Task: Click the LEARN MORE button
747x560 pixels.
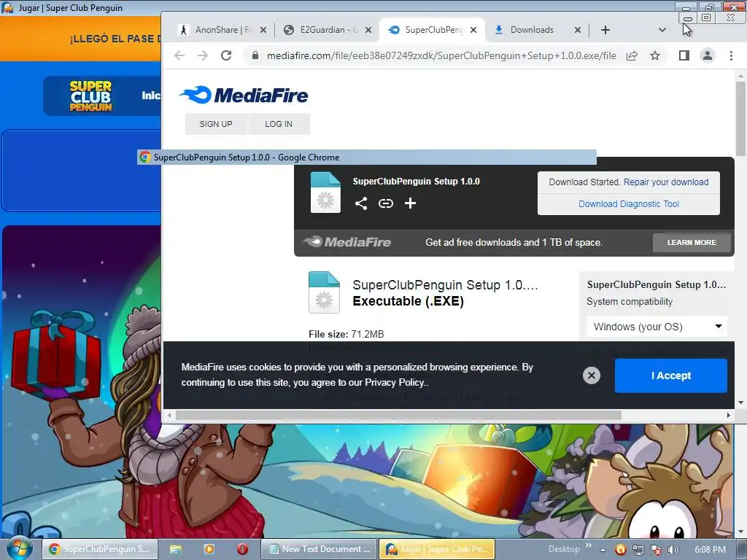Action: tap(692, 242)
